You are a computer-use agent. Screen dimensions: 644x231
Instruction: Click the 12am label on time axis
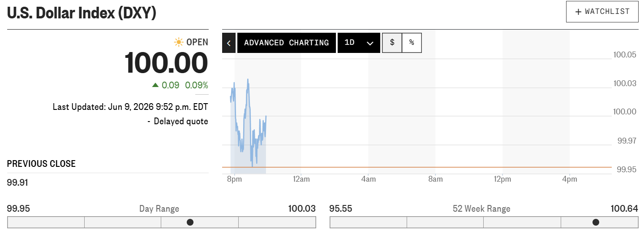(x=301, y=179)
